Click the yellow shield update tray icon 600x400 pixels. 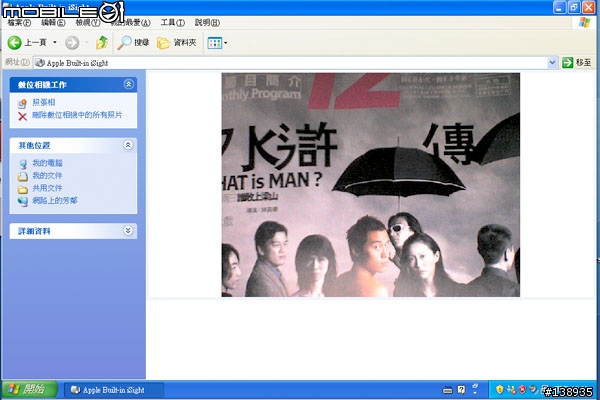[x=499, y=390]
